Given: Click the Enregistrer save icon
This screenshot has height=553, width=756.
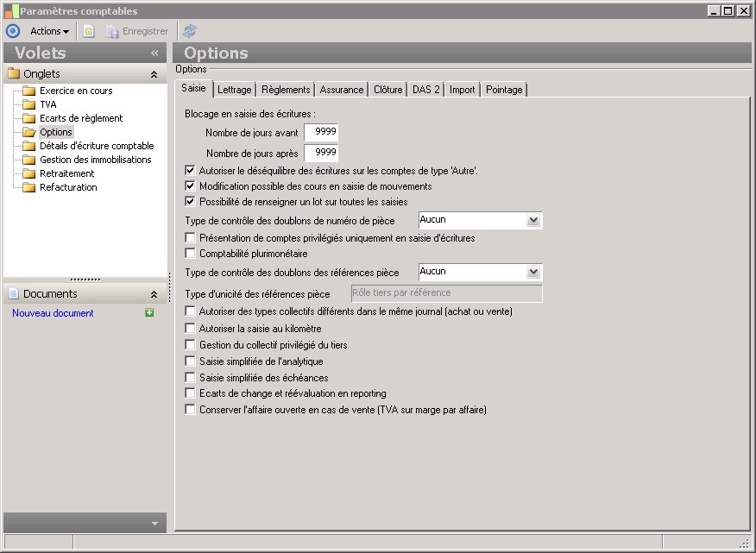Looking at the screenshot, I should coord(112,32).
